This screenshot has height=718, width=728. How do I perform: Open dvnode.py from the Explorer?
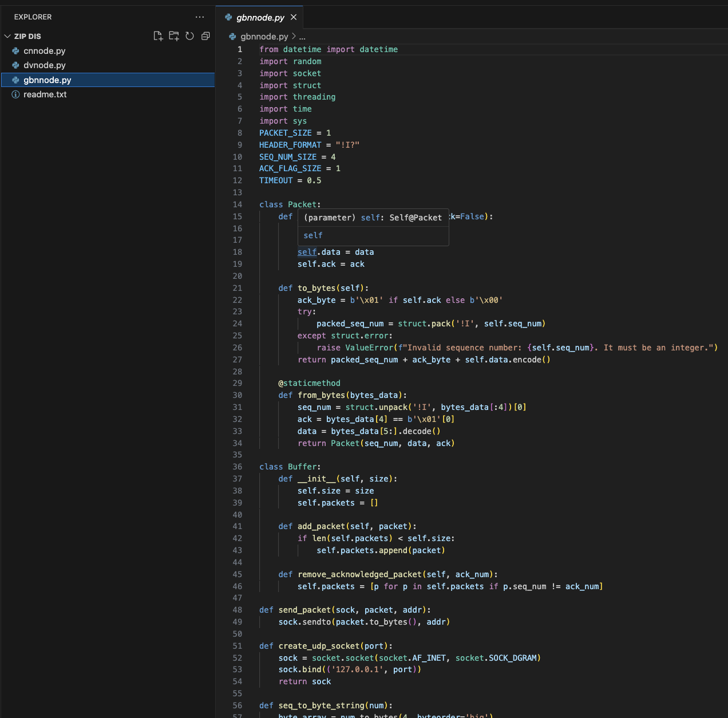[43, 65]
